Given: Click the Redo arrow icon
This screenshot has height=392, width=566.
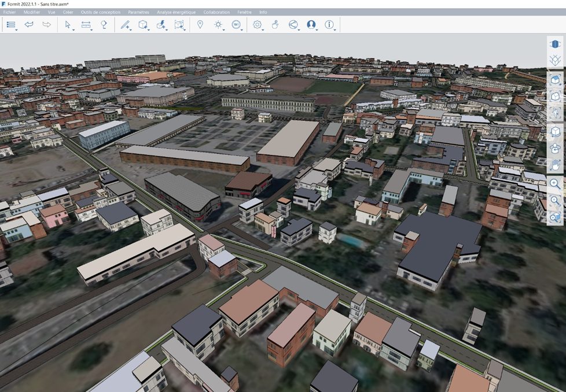Looking at the screenshot, I should pyautogui.click(x=46, y=25).
